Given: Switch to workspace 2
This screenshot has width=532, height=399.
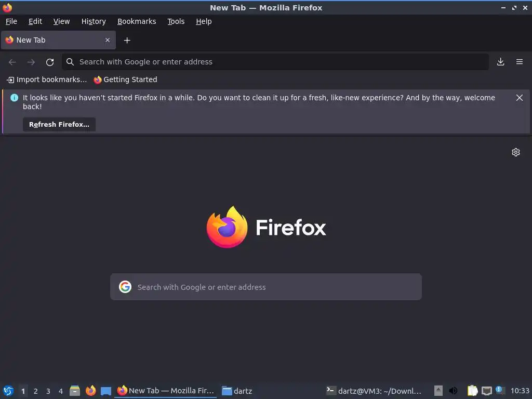Looking at the screenshot, I should [x=36, y=391].
